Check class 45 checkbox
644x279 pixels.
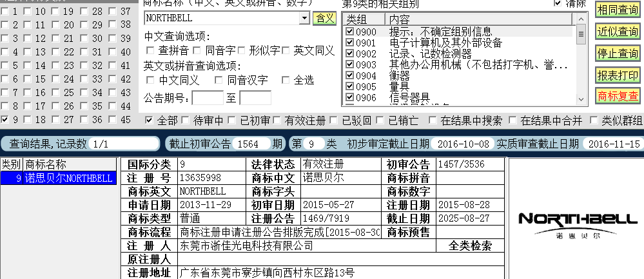113,120
